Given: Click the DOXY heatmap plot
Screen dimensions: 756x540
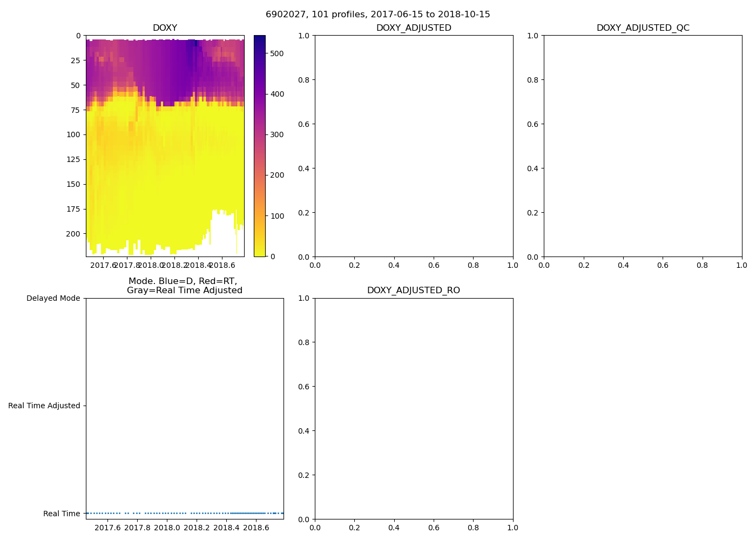Looking at the screenshot, I should click(165, 146).
